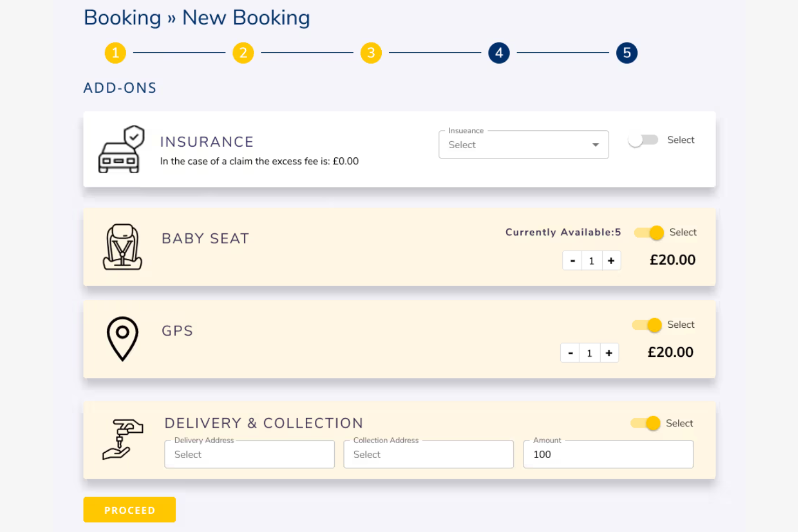Click the GPS location pin icon

click(122, 338)
